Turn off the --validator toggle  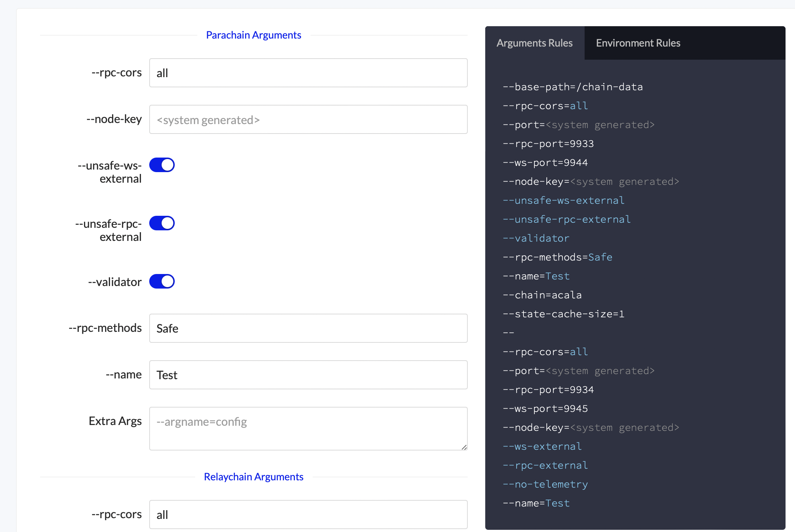[162, 281]
